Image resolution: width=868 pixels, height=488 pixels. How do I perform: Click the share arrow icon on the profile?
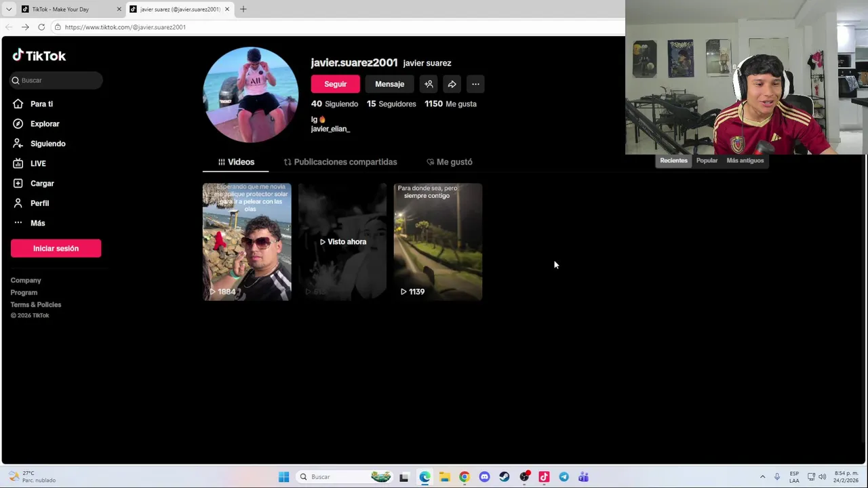pyautogui.click(x=452, y=84)
